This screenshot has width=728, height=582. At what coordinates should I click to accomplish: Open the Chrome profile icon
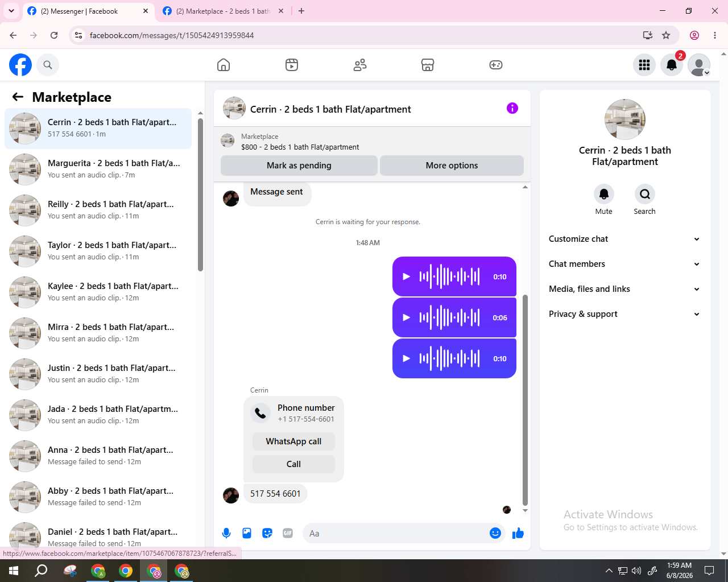coord(694,35)
